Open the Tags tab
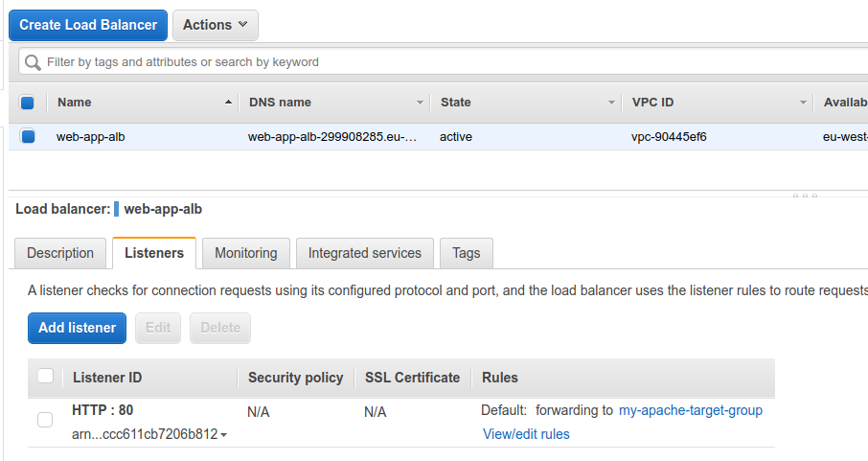Viewport: 868px width, 461px height. (x=467, y=253)
